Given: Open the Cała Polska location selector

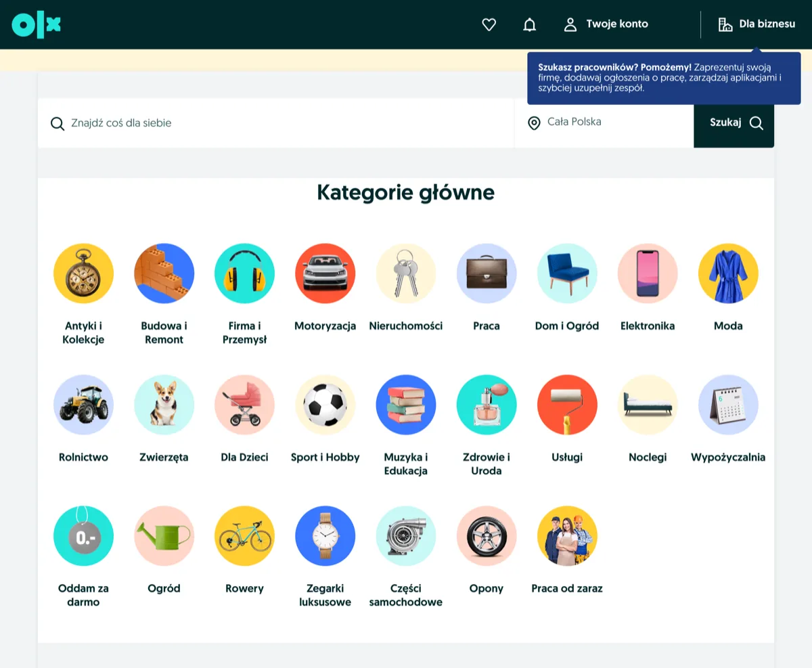Looking at the screenshot, I should (604, 123).
